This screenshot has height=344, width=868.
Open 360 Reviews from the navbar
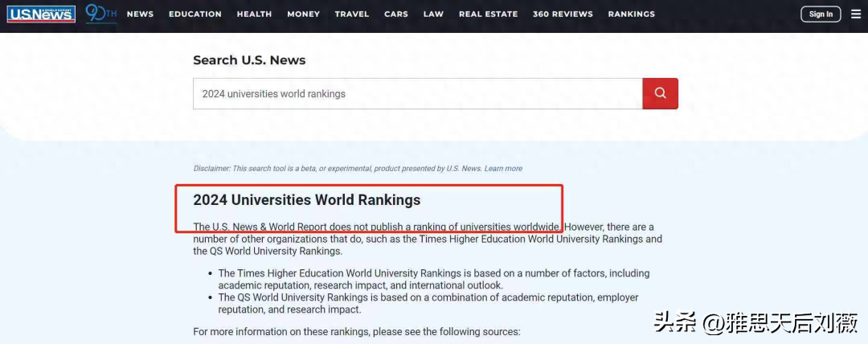point(563,14)
